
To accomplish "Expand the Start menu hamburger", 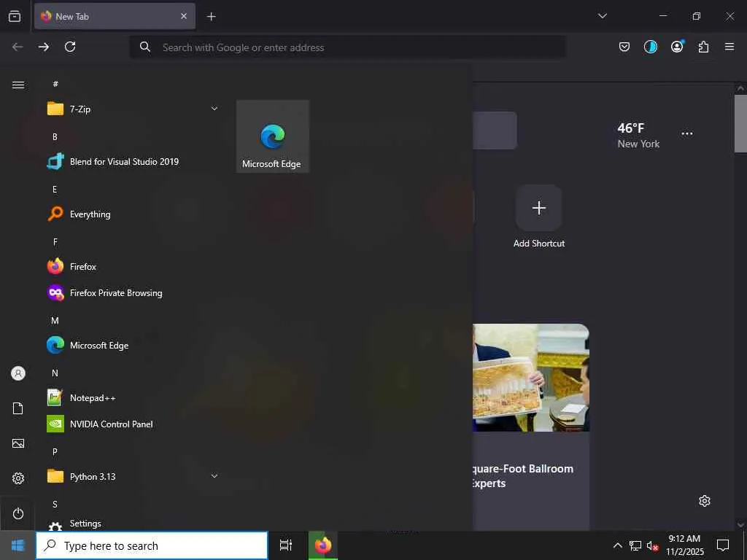I will 18,85.
